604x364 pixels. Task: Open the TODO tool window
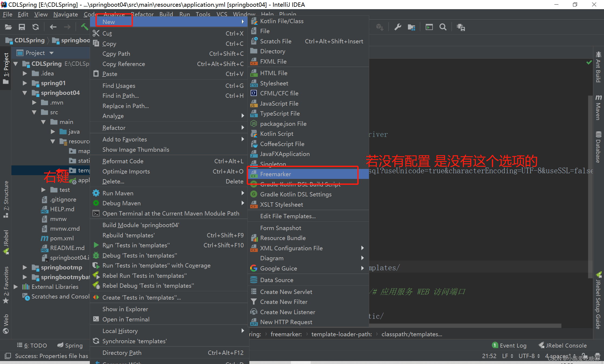(32, 345)
